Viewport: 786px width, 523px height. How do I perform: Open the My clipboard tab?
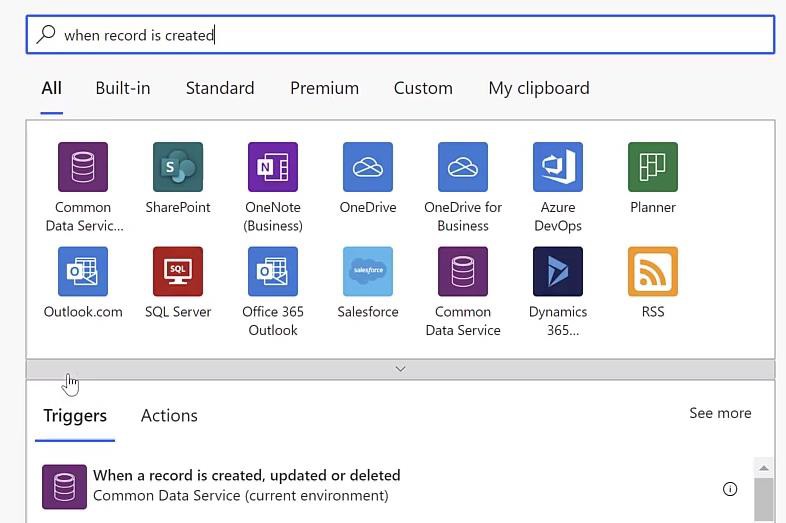(539, 88)
